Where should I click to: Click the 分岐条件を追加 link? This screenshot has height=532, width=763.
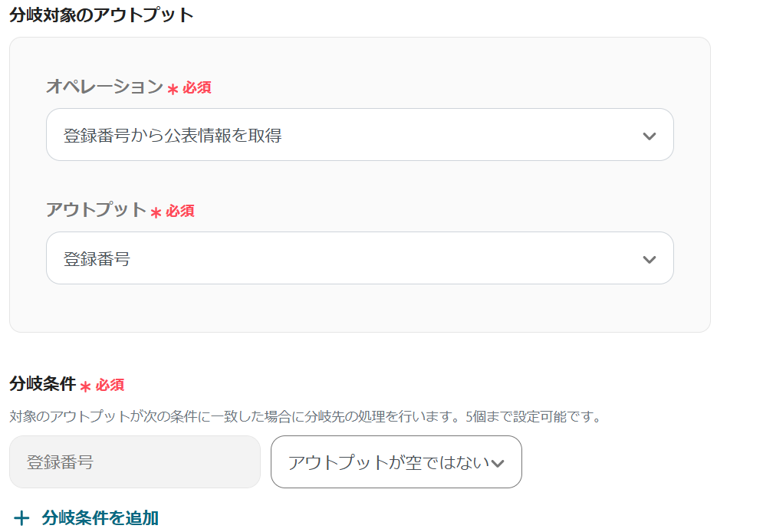click(100, 518)
